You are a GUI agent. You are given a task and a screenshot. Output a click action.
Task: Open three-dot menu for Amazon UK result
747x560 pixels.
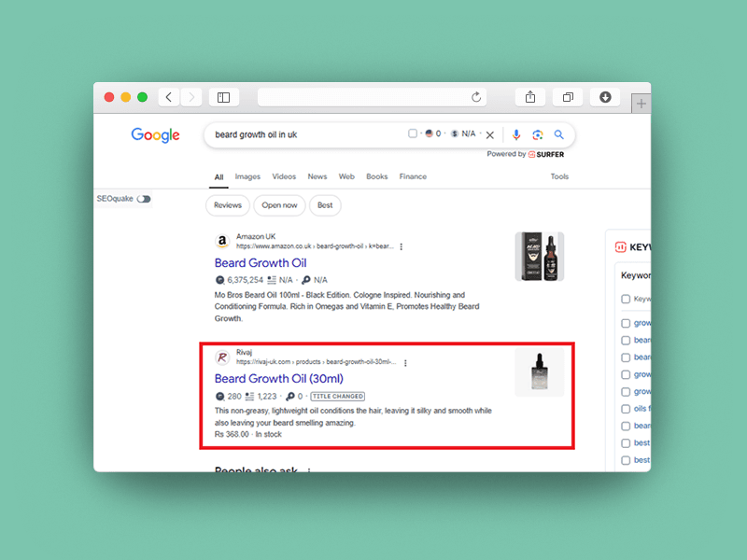coord(402,246)
